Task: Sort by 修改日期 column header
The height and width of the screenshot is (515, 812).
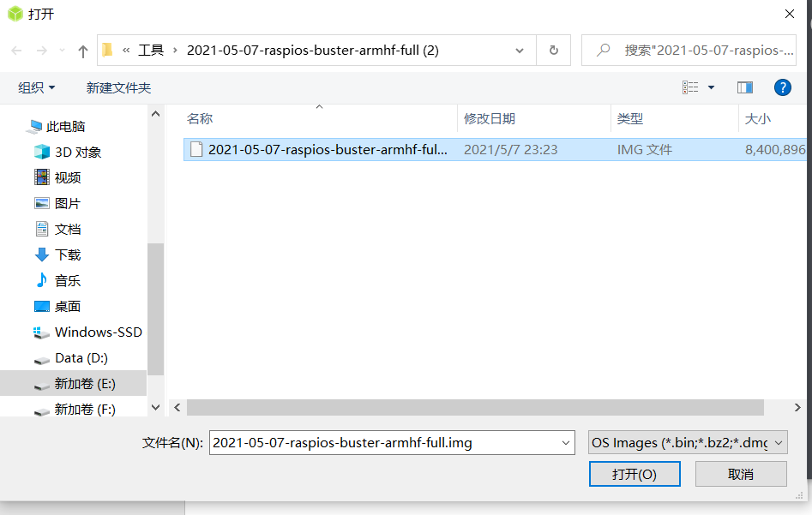Action: tap(490, 118)
